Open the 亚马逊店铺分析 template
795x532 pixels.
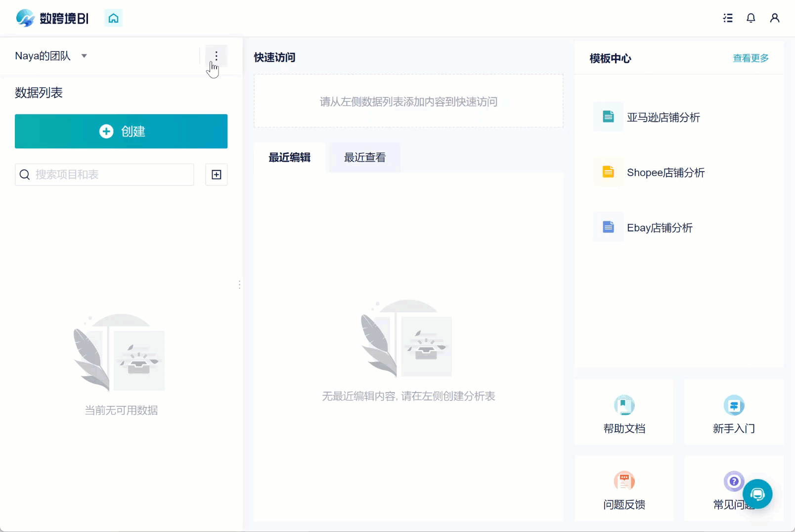point(663,117)
